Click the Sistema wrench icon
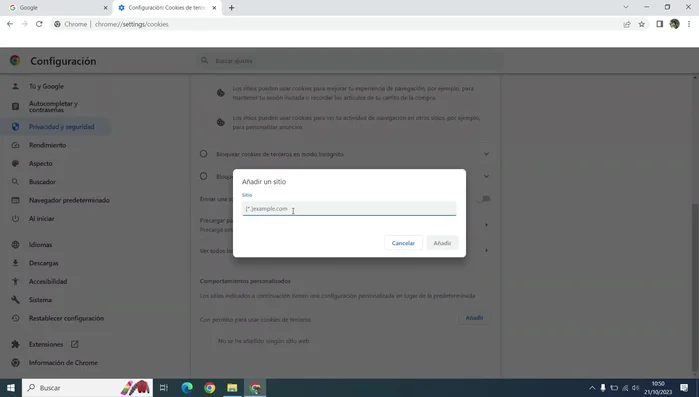This screenshot has height=397, width=699. tap(16, 300)
